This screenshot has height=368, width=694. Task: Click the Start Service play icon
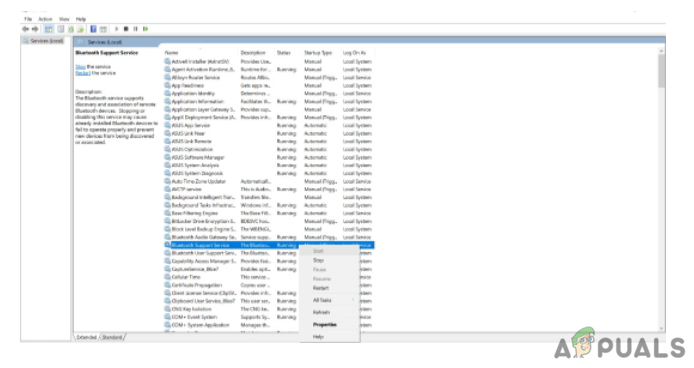point(116,29)
